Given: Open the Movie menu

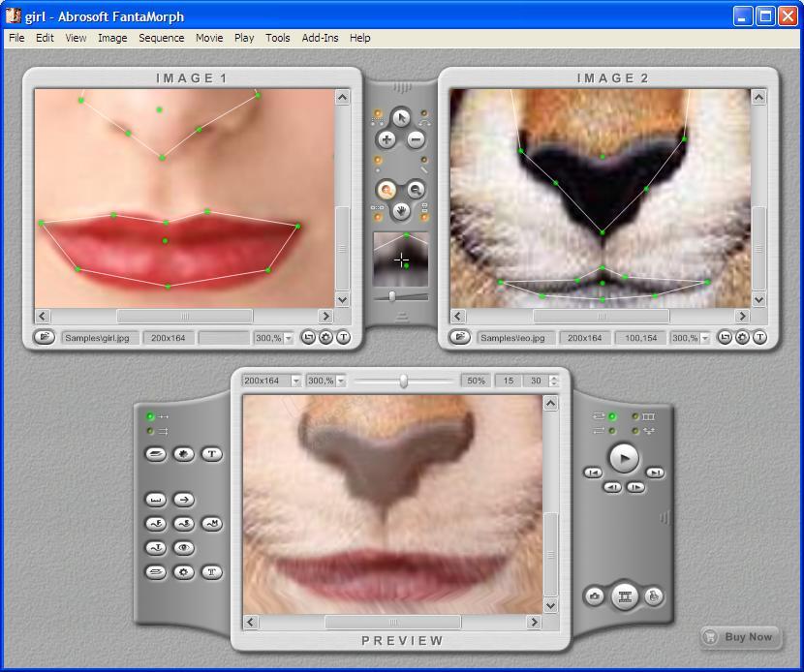Looking at the screenshot, I should click(x=208, y=38).
